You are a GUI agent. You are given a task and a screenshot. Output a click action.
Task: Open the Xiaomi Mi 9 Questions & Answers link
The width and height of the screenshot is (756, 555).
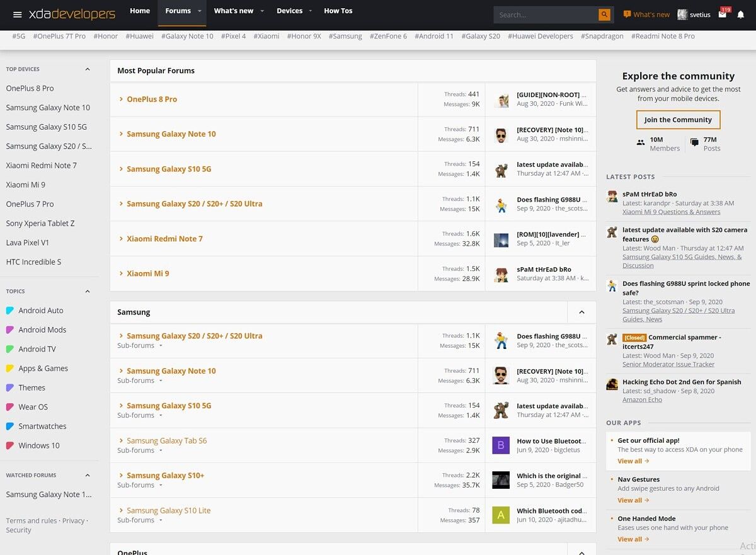670,212
